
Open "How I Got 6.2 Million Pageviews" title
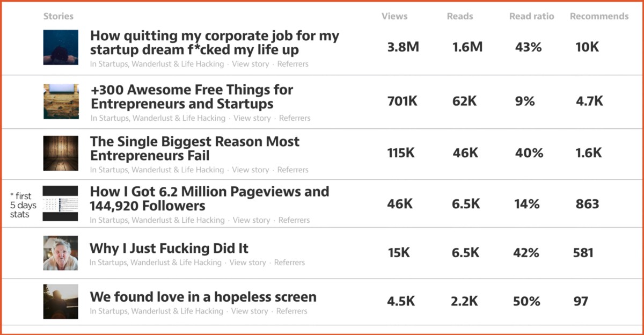click(x=209, y=199)
